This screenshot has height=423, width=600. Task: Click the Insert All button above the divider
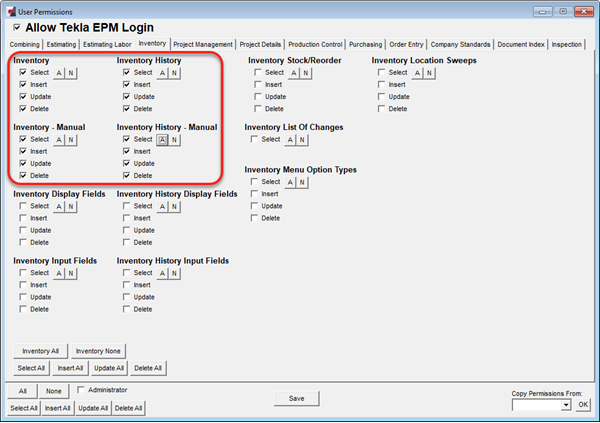tap(70, 368)
